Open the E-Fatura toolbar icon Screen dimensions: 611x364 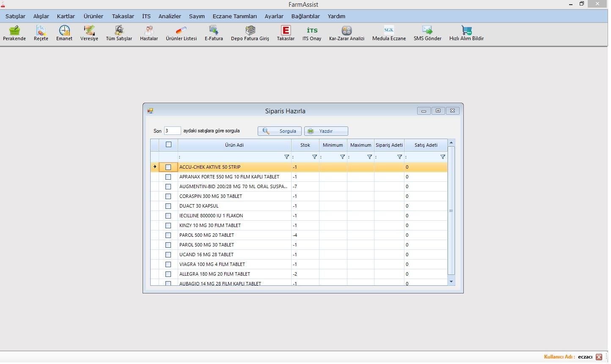point(214,30)
